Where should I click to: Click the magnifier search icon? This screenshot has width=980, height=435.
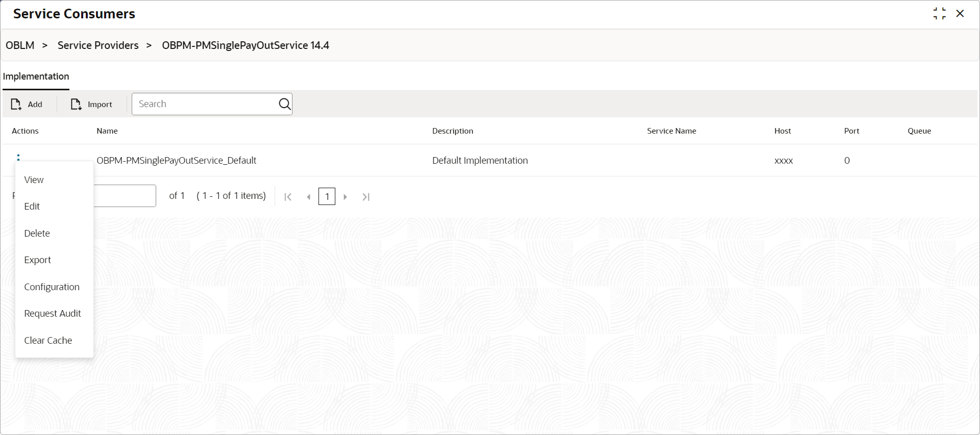pyautogui.click(x=284, y=104)
